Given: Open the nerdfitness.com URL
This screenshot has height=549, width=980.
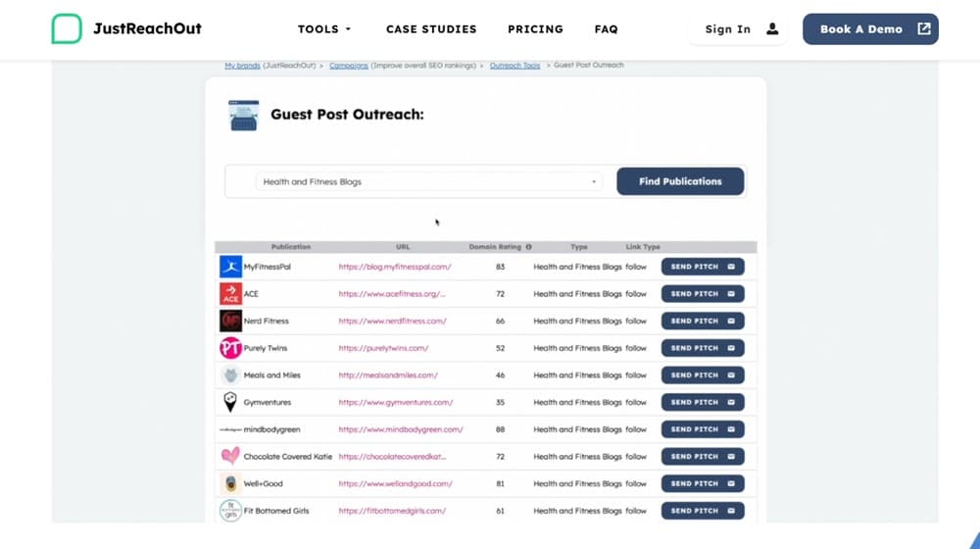Looking at the screenshot, I should tap(393, 321).
